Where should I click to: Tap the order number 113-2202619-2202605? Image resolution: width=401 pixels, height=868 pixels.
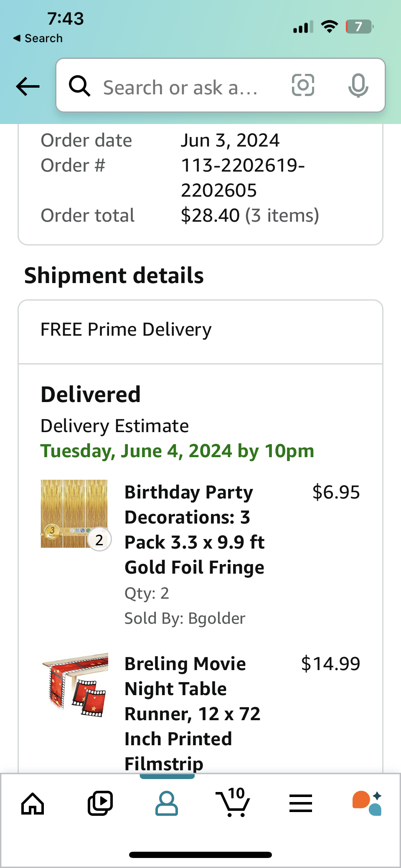(x=242, y=178)
